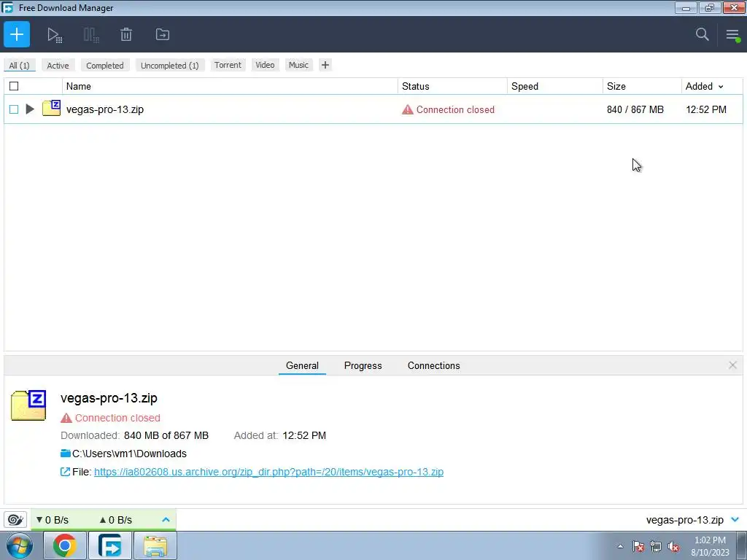Click download speed 0 B/s indicator
This screenshot has width=747, height=560.
pos(53,520)
